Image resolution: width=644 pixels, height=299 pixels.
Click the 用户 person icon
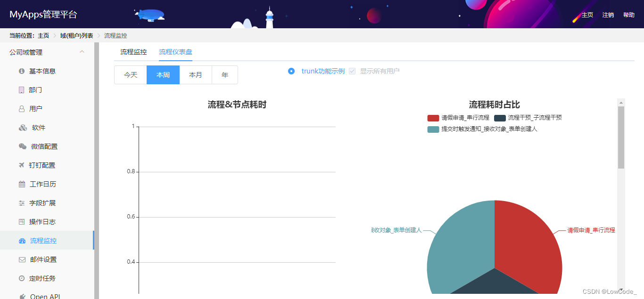click(x=21, y=109)
